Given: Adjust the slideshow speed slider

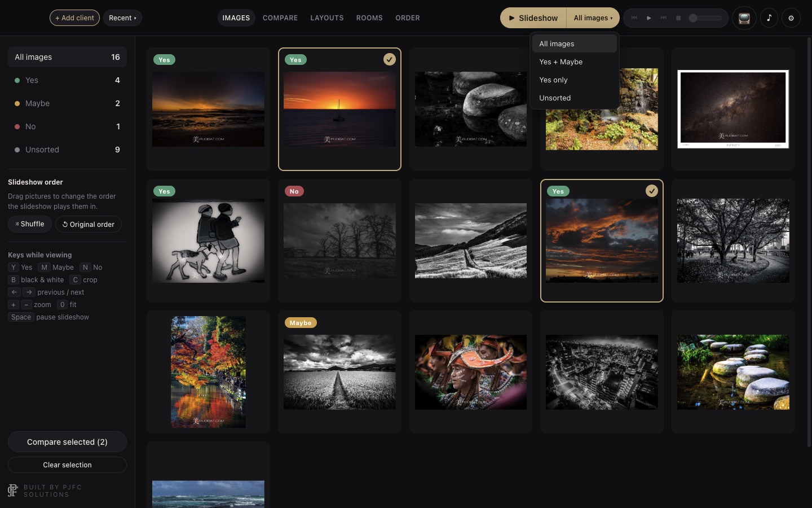Looking at the screenshot, I should [x=705, y=18].
